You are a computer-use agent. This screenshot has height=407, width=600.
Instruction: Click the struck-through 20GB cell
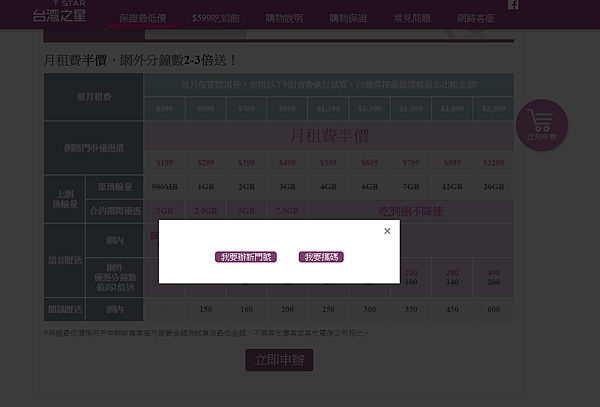pos(493,187)
